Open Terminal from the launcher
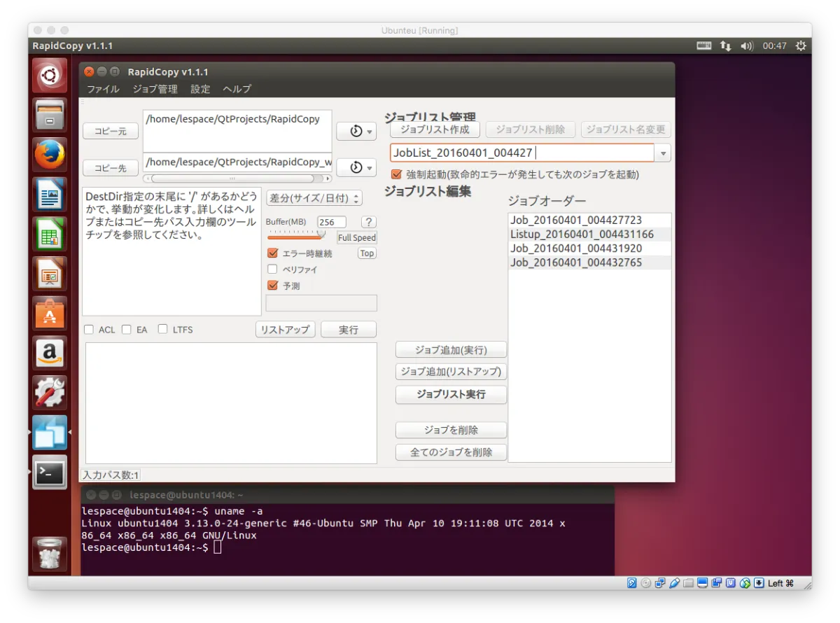Viewport: 840px width, 623px height. point(49,472)
